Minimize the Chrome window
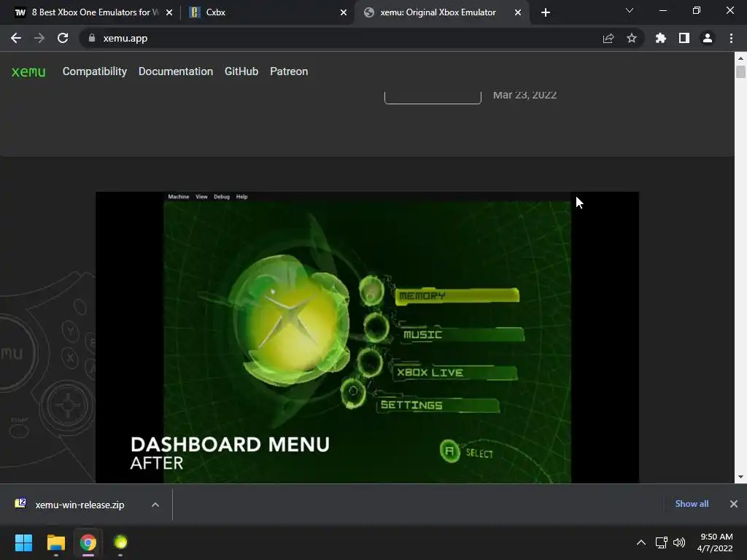This screenshot has height=560, width=747. 662,10
